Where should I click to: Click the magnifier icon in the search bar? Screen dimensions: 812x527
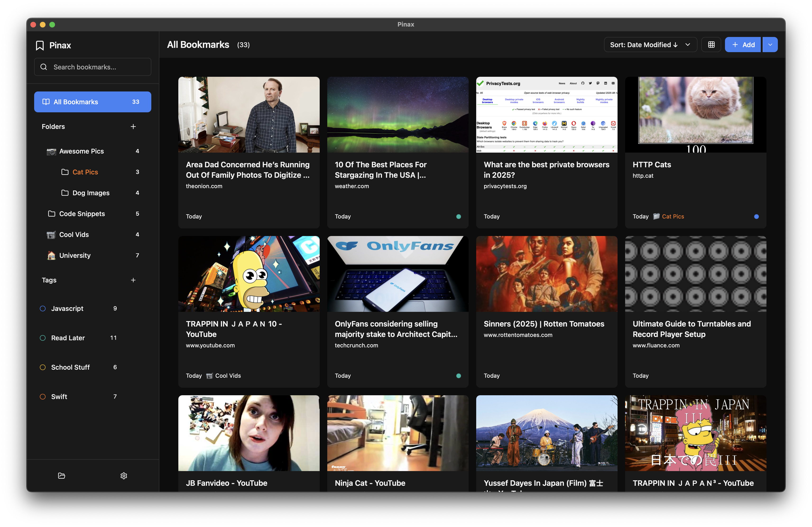pos(44,67)
